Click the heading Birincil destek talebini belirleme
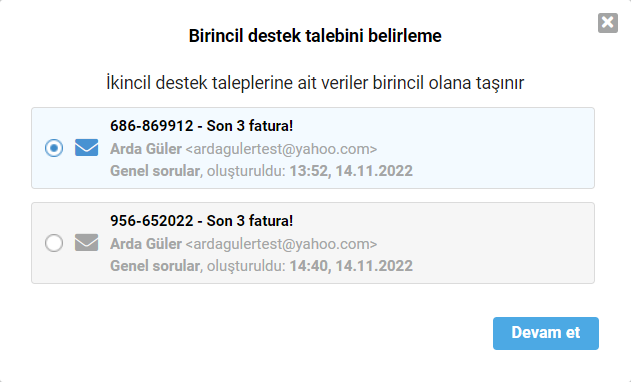The image size is (631, 382). 315,36
